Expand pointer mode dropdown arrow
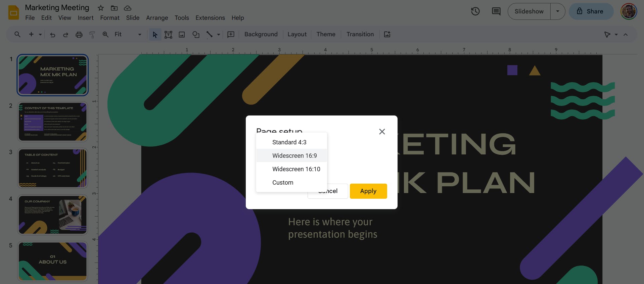The width and height of the screenshot is (644, 284). (616, 34)
